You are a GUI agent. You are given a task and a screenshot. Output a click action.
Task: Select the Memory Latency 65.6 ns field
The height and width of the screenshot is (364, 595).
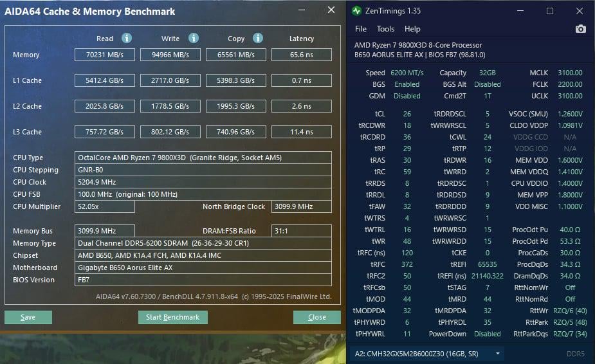302,55
